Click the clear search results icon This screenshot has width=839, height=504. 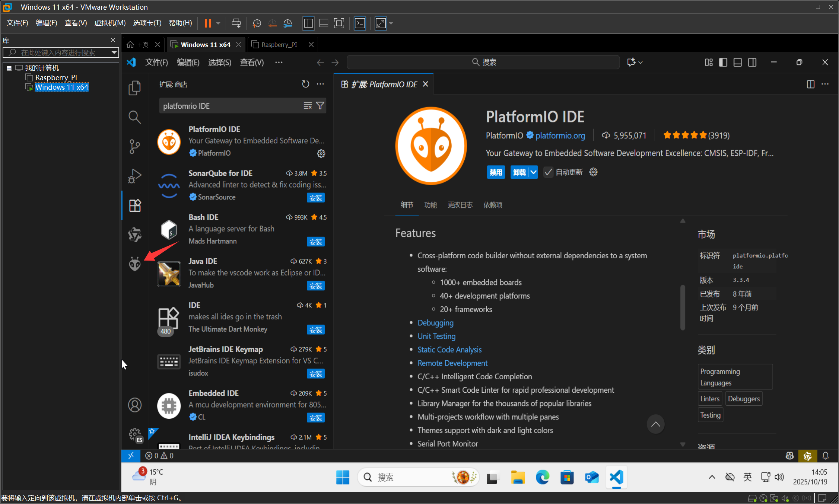308,106
